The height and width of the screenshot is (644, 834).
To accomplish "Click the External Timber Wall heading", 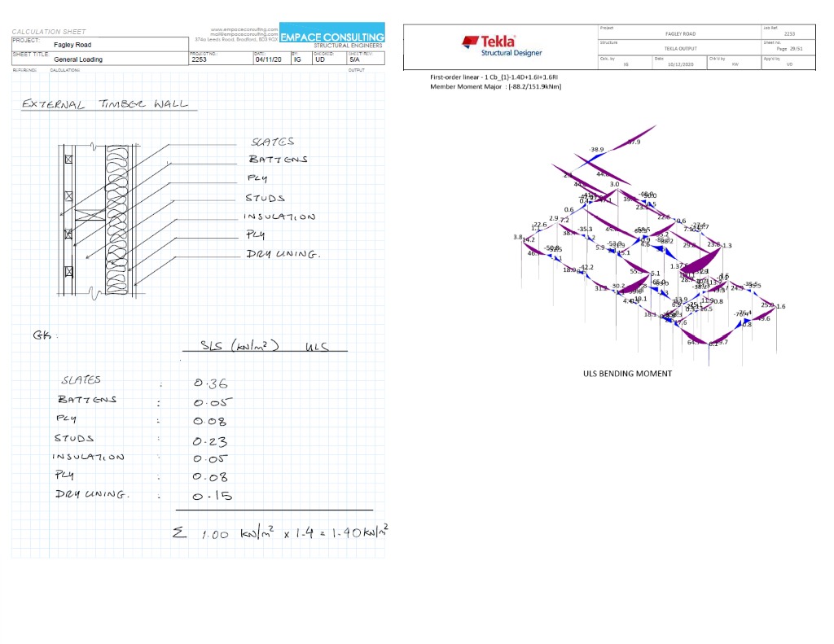I will pyautogui.click(x=105, y=103).
